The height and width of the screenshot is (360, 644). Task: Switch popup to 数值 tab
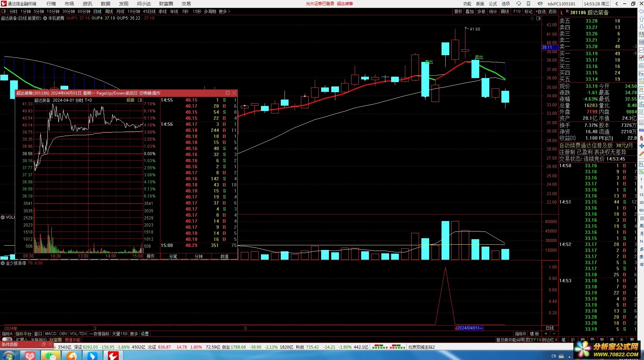pyautogui.click(x=225, y=256)
